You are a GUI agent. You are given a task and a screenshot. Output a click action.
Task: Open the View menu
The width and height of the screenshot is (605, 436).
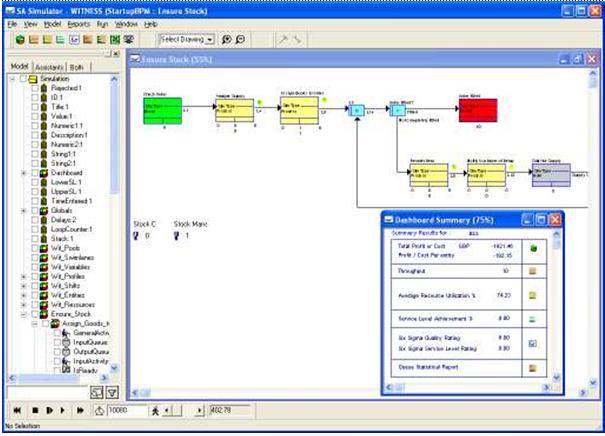(30, 24)
